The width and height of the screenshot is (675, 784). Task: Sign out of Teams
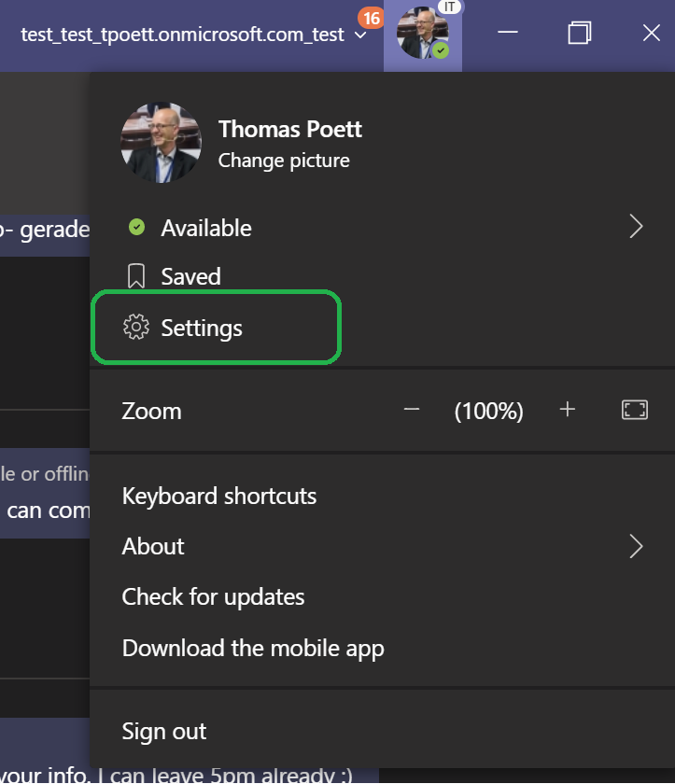click(163, 731)
